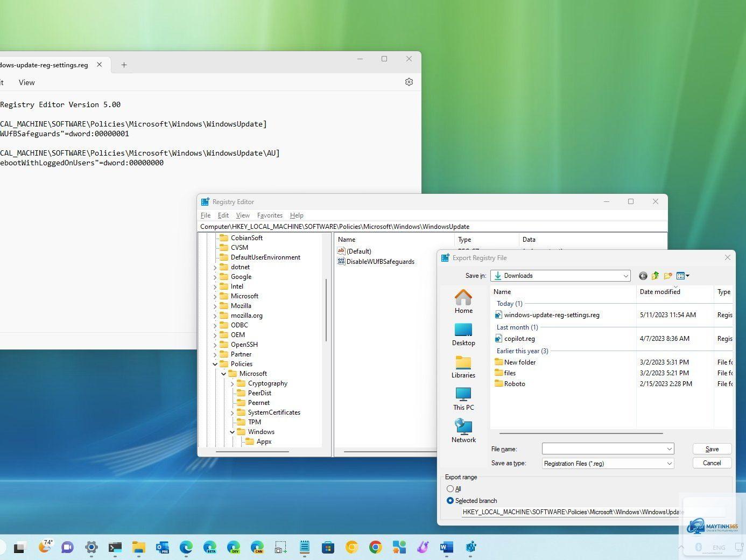Launch Microsoft Edge Beta from the taskbar
746x560 pixels.
210,548
